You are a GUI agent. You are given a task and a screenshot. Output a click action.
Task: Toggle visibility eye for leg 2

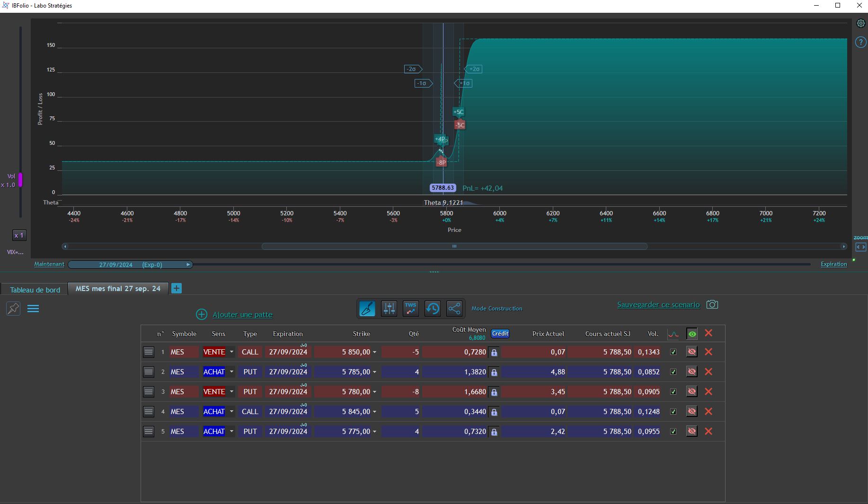tap(691, 372)
